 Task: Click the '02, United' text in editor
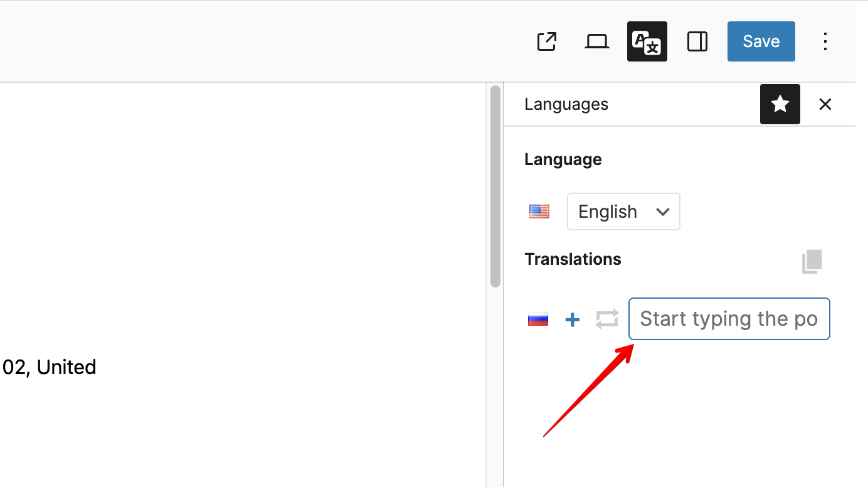49,367
